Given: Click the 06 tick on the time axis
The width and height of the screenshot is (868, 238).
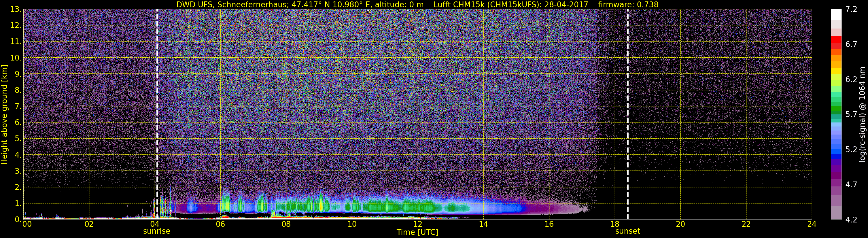Looking at the screenshot, I should click(220, 224).
